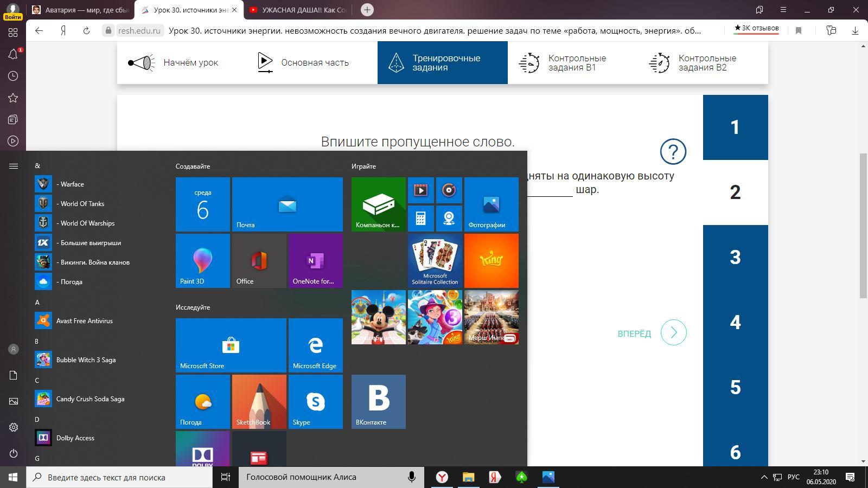Screen dimensions: 868x488
Task: Open the calendar tile showing среда 6
Action: 203,204
